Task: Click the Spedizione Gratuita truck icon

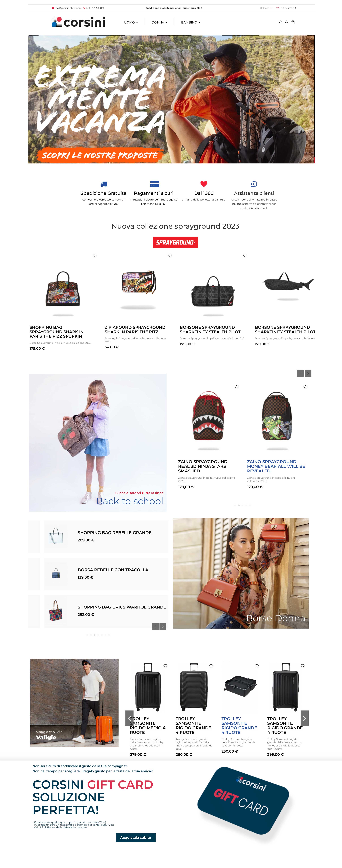Action: click(104, 184)
